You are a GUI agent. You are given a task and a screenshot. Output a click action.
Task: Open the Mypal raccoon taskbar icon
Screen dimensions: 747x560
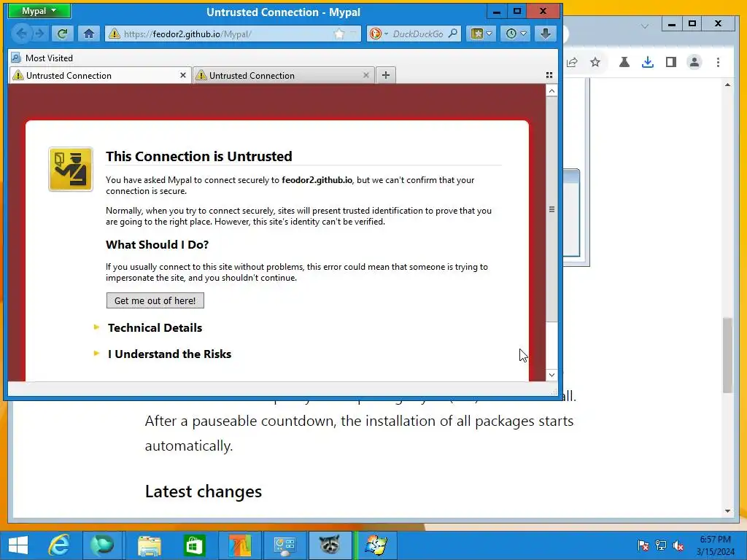[x=329, y=545]
